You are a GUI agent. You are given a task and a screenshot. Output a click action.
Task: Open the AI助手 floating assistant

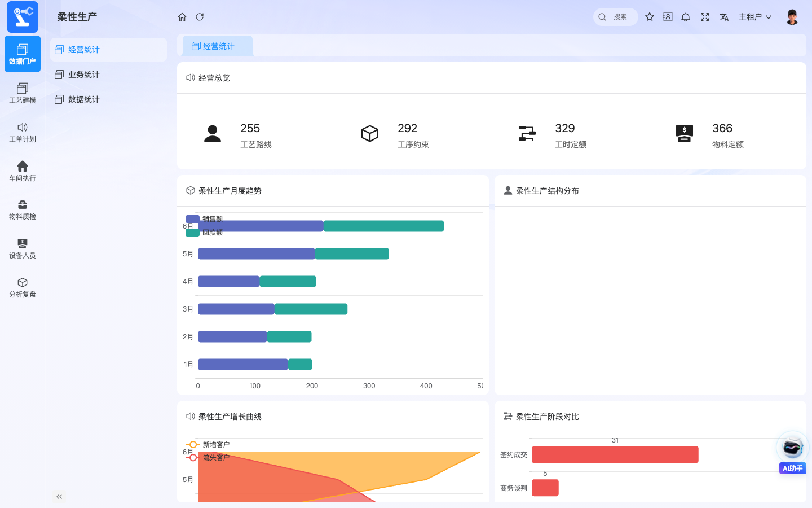[x=792, y=453]
